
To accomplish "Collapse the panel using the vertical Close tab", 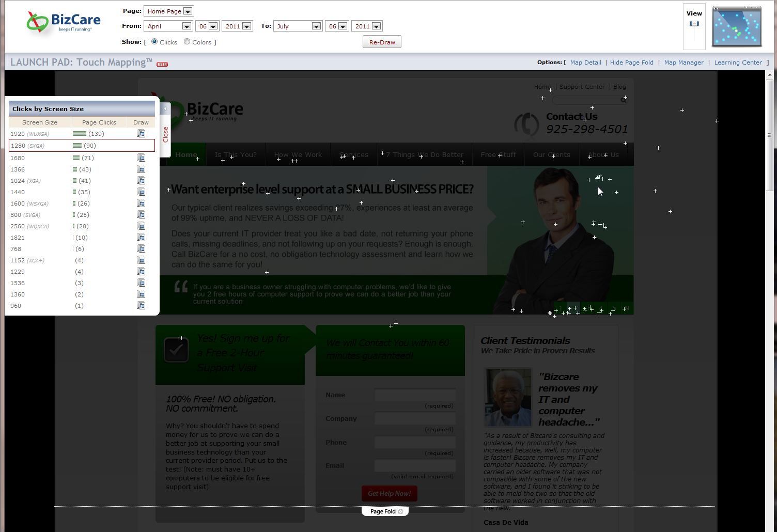I will (x=165, y=132).
